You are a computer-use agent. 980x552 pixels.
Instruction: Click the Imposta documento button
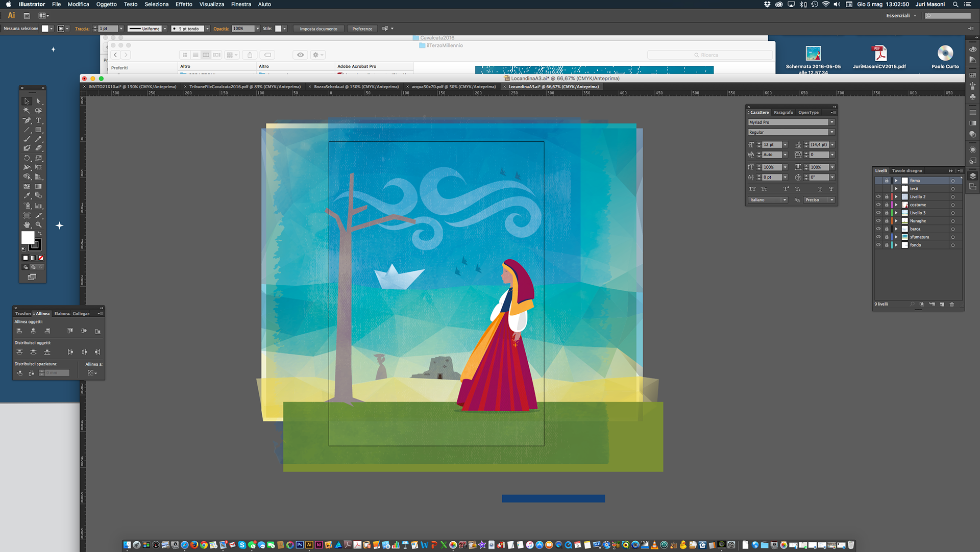tap(318, 29)
